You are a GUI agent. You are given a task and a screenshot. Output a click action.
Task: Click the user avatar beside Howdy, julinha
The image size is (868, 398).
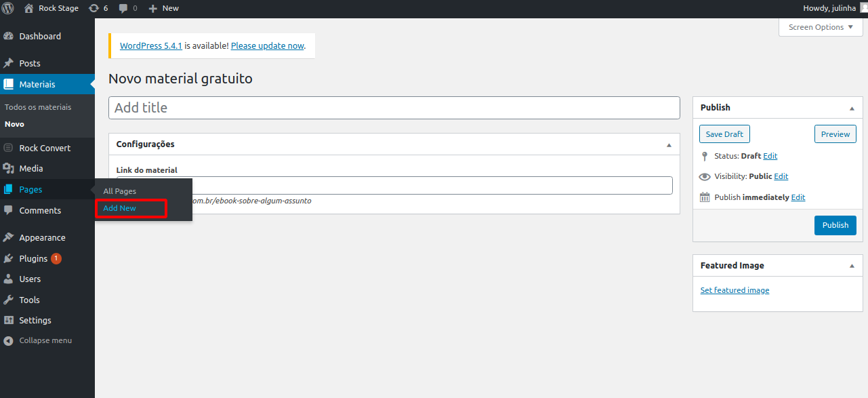pyautogui.click(x=863, y=8)
